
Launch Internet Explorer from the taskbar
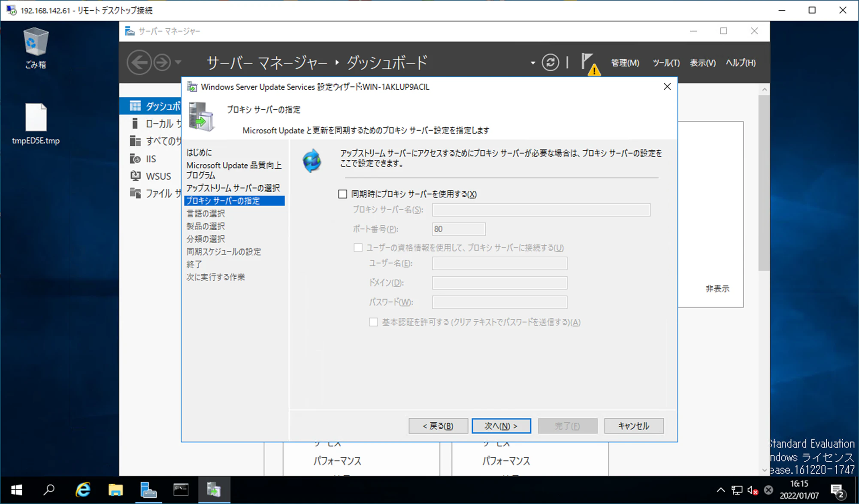click(82, 490)
